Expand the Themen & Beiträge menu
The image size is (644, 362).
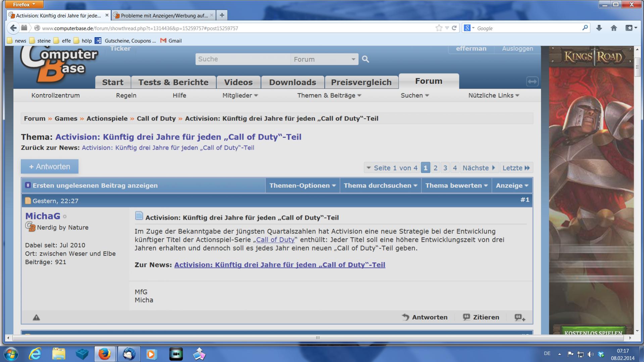coord(329,96)
